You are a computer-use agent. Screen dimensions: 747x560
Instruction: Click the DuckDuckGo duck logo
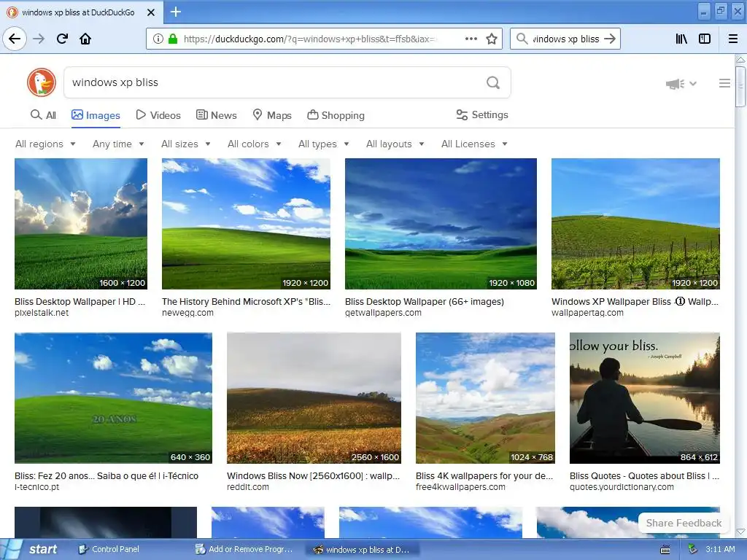[x=42, y=82]
